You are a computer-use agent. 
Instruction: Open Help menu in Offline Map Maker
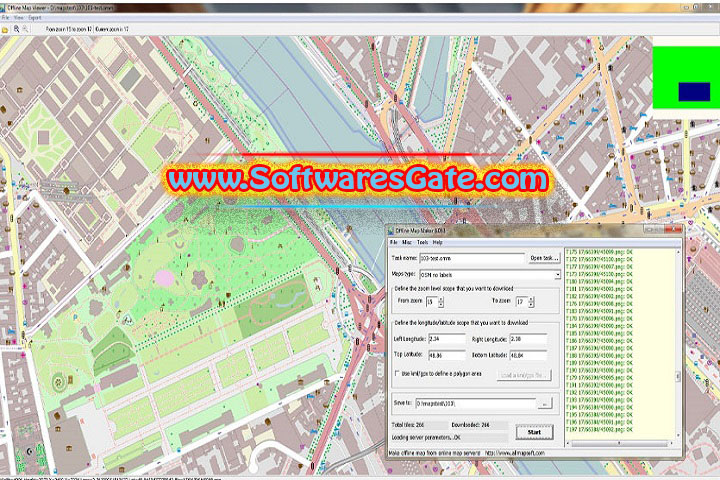coord(438,242)
